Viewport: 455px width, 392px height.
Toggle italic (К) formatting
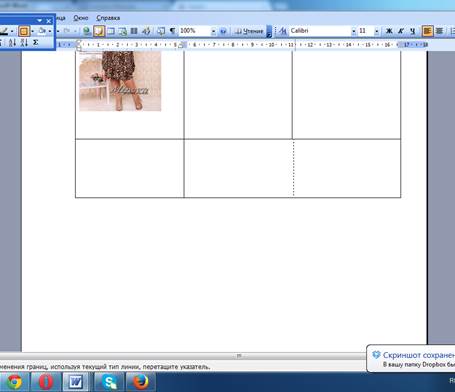coord(401,31)
